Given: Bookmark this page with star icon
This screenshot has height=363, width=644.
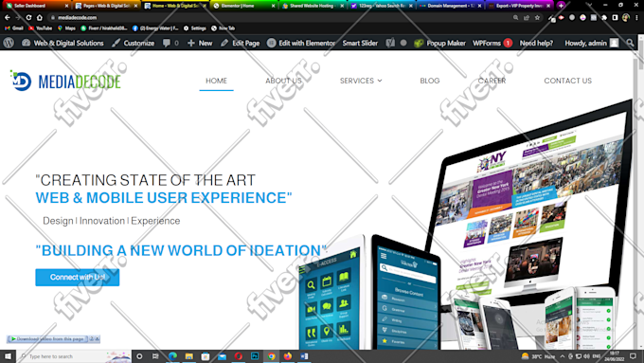Looking at the screenshot, I should (537, 18).
